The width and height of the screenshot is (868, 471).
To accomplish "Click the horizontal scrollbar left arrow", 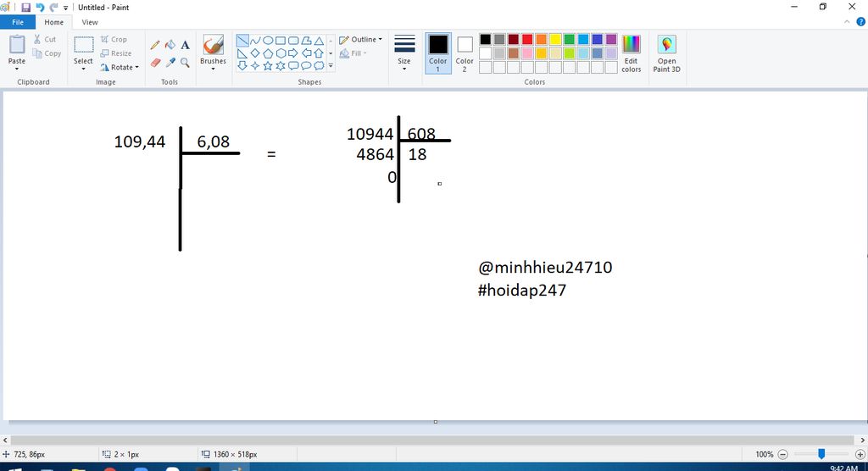I will click(6, 441).
